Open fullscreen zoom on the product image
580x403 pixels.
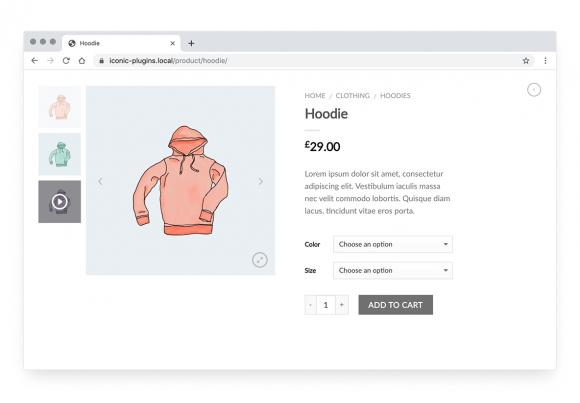[x=260, y=260]
